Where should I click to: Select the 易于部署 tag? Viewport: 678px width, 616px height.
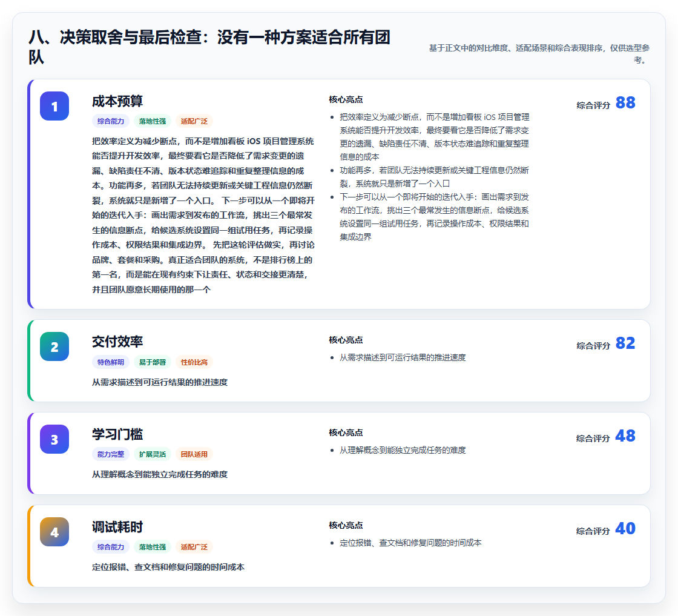pyautogui.click(x=153, y=362)
